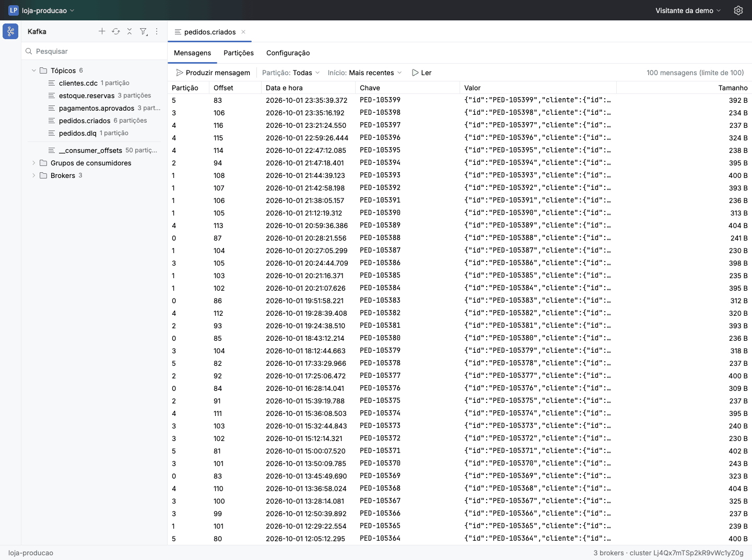Focus the Pesquisar search field
This screenshot has width=752, height=560.
[x=94, y=51]
